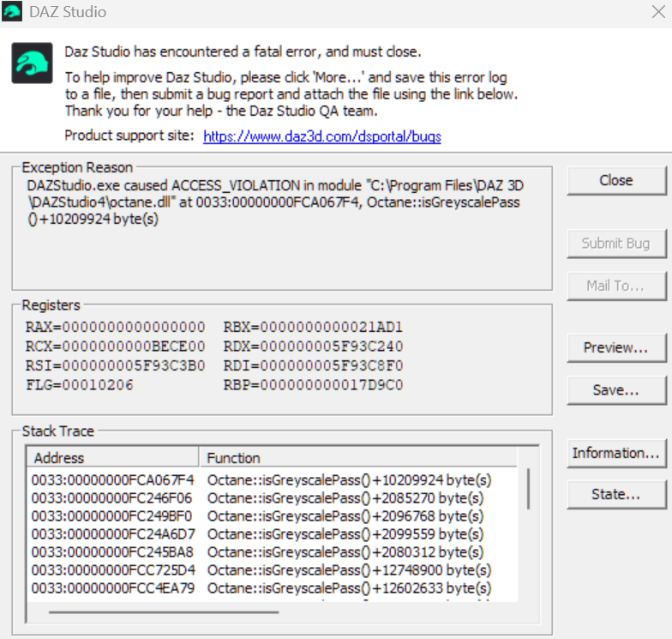
Task: Click the stack trace vertical scrollbar thumb
Action: [x=528, y=489]
